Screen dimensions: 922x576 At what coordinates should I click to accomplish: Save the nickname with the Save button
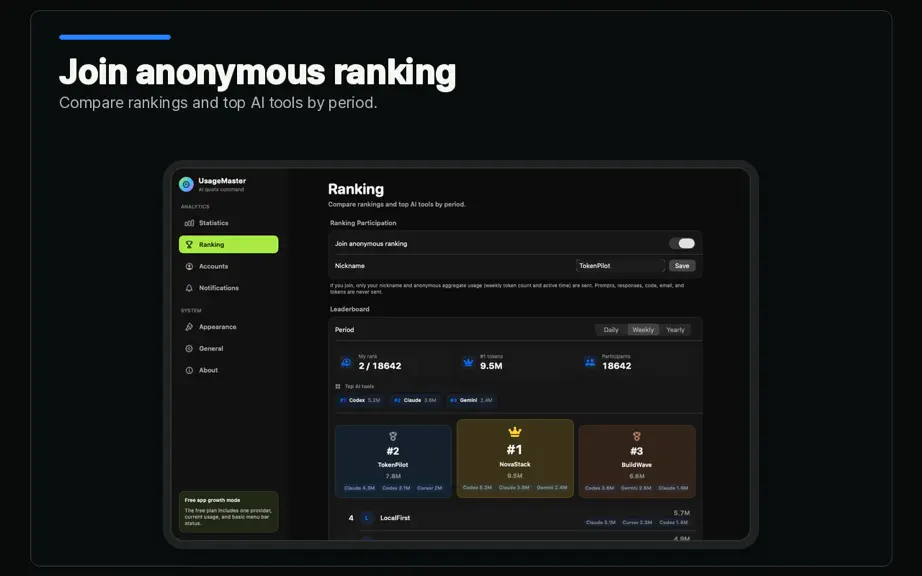[682, 266]
